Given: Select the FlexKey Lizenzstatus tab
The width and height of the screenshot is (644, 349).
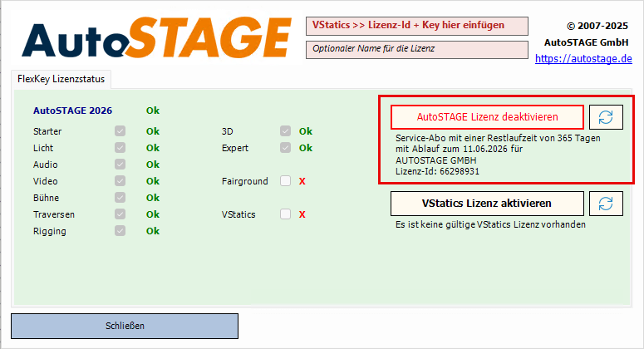Looking at the screenshot, I should pyautogui.click(x=61, y=79).
